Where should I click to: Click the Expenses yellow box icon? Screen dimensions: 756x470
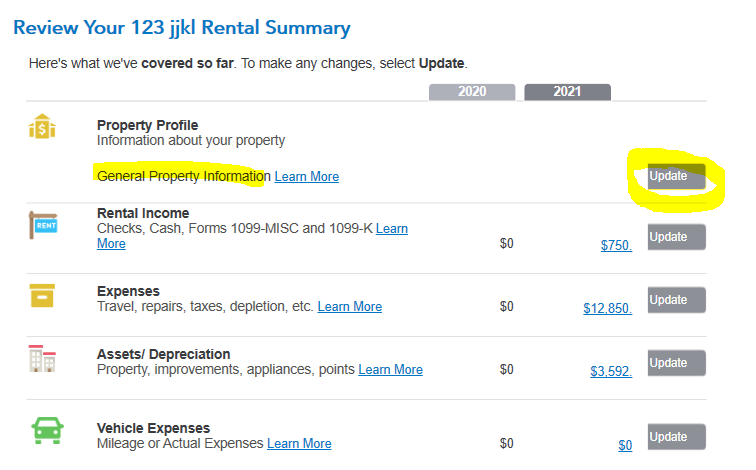point(42,295)
